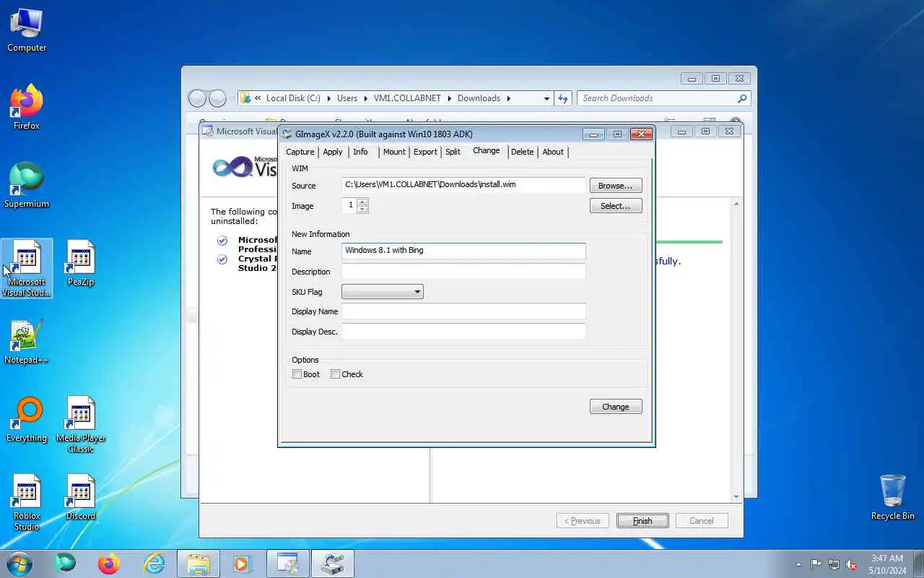Open network tray icon
924x578 pixels.
pos(834,564)
